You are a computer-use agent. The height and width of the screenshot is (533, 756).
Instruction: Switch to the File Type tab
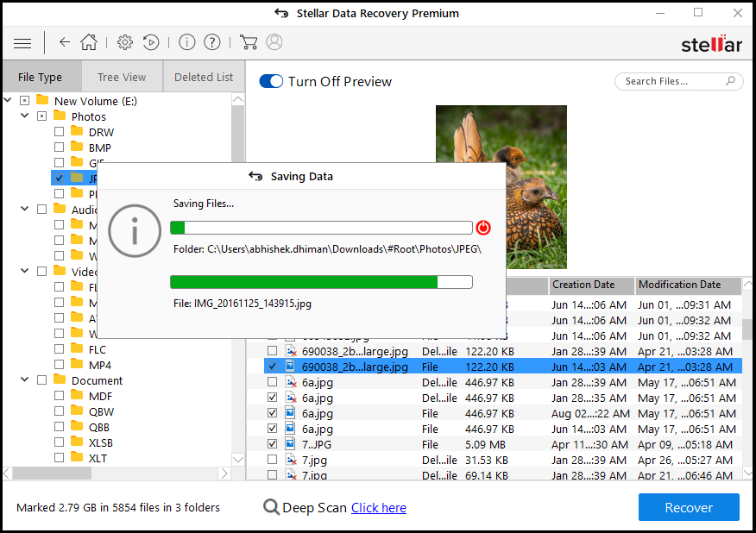click(x=41, y=77)
